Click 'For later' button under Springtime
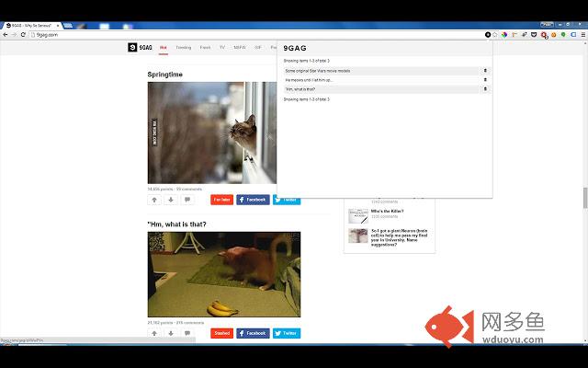 pyautogui.click(x=222, y=200)
